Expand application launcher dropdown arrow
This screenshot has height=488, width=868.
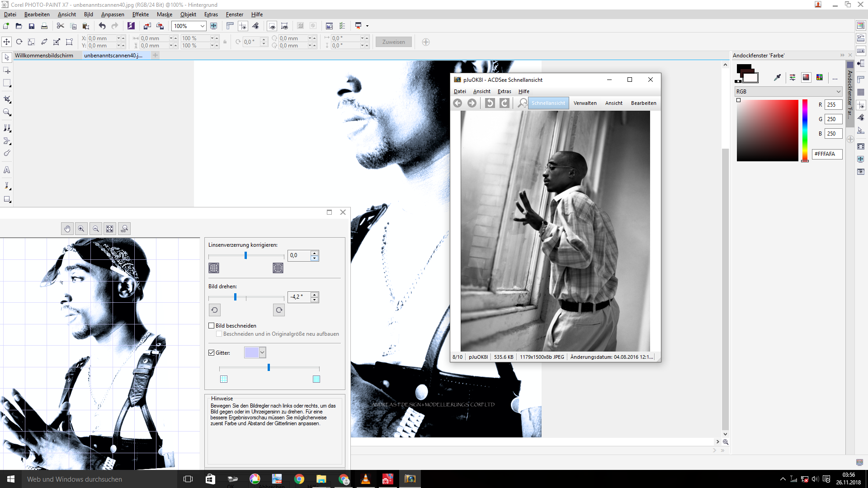[367, 26]
